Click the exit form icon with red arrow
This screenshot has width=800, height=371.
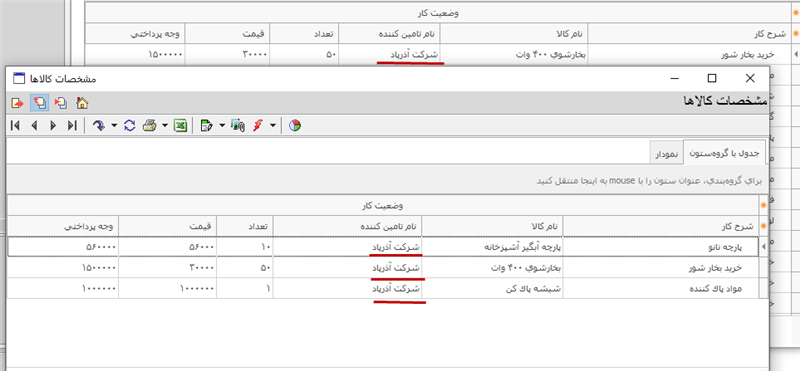tap(17, 103)
